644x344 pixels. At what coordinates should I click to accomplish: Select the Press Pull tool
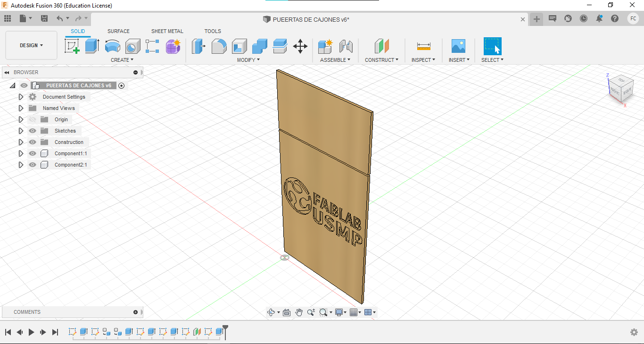coord(198,46)
